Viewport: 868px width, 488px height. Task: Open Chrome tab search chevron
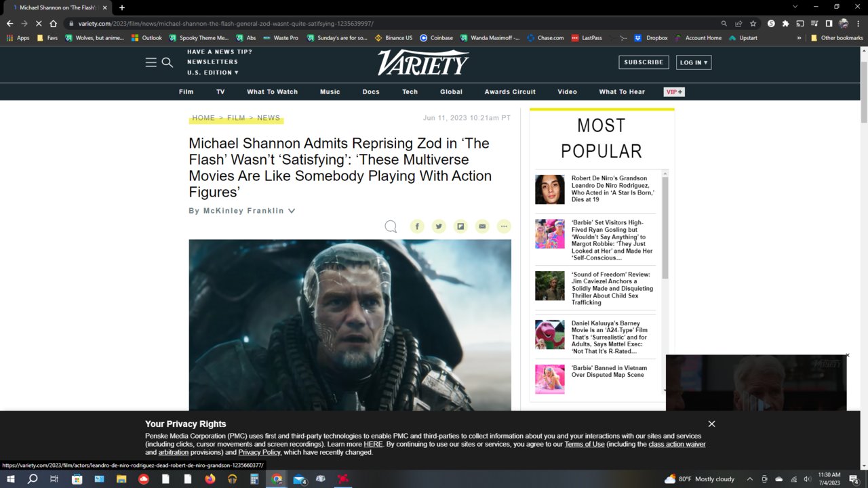pos(795,7)
